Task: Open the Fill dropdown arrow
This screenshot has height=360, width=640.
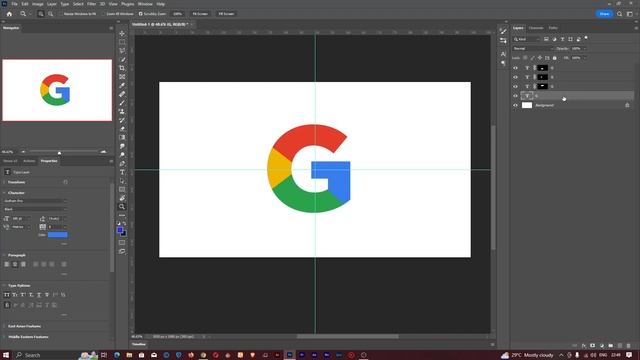Action: (584, 58)
